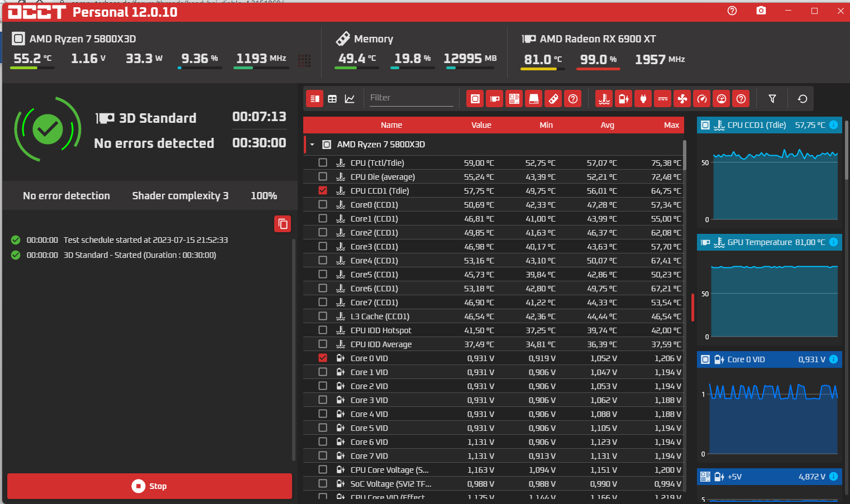Check the SoC Voltage (SVI2 TF...) checkbox
The width and height of the screenshot is (850, 504).
[x=323, y=483]
